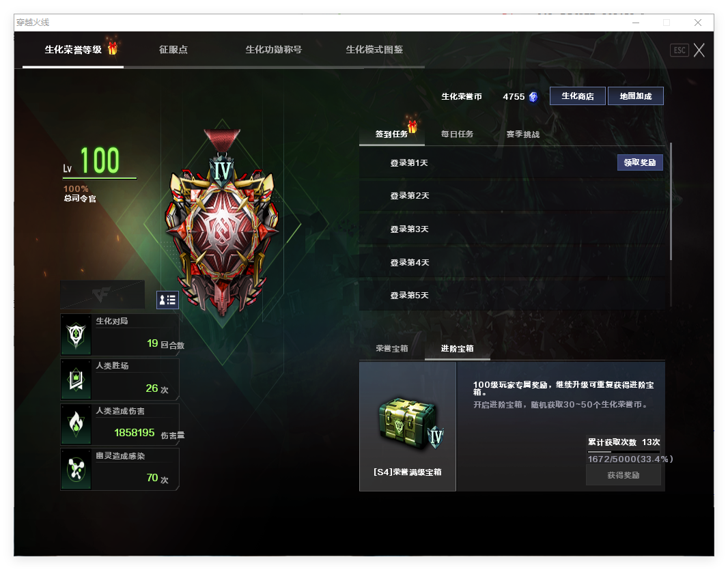
Task: Click the 地图加成 button
Action: 634,96
